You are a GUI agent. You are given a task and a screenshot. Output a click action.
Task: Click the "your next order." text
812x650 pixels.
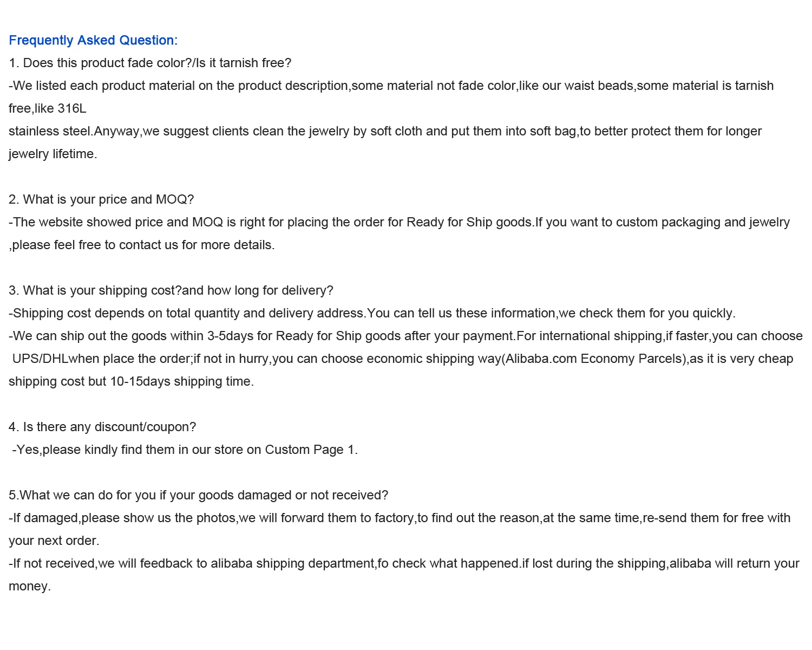pos(54,541)
